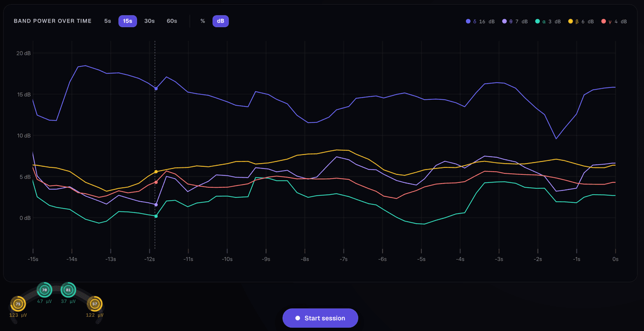Toggle the gamma (γ 4 dB) legend entry

click(x=614, y=21)
